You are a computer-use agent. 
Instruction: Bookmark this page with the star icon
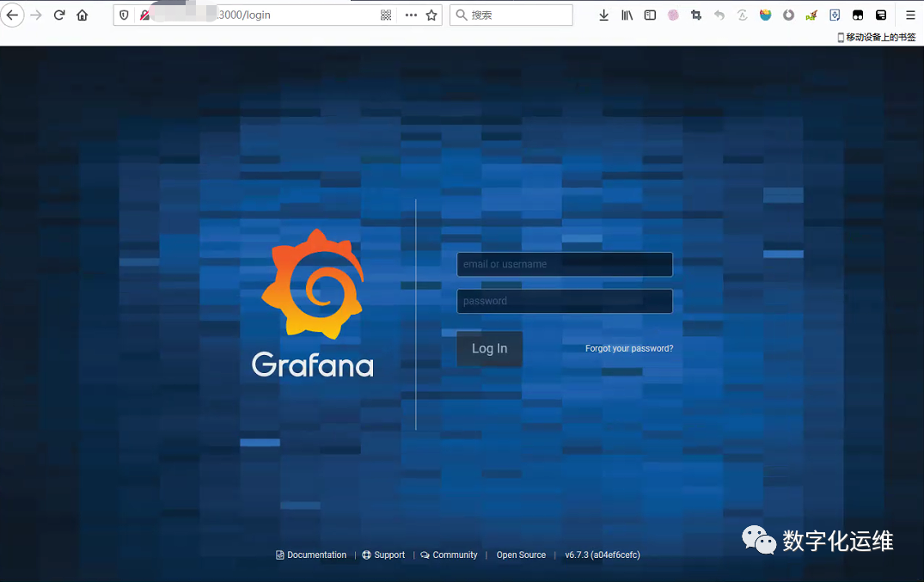[431, 15]
